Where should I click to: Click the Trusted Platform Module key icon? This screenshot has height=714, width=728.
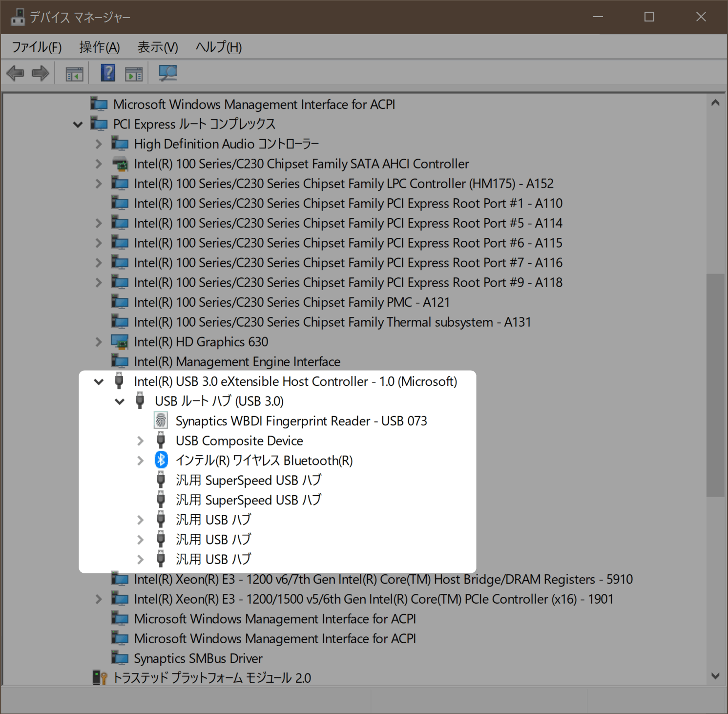click(100, 678)
